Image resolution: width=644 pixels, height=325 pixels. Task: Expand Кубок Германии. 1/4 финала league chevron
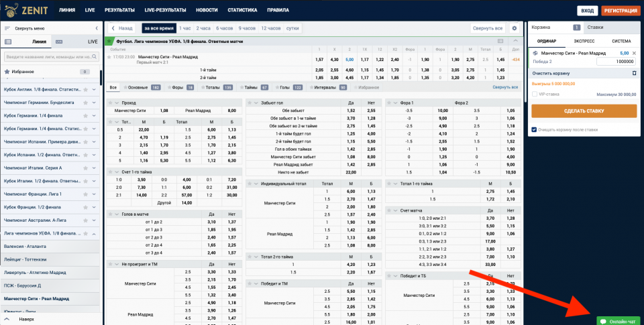coord(94,116)
